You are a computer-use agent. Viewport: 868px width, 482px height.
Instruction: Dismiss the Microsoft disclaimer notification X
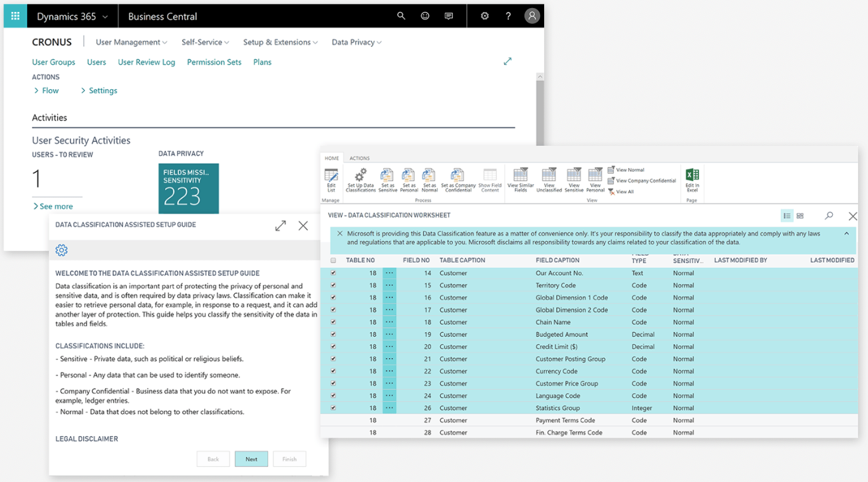(x=340, y=234)
